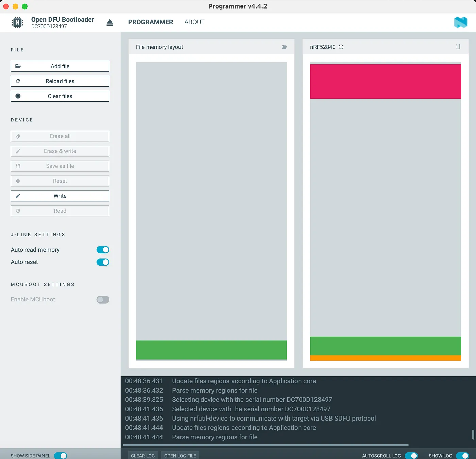
Task: Click the Clear log button
Action: (x=143, y=456)
